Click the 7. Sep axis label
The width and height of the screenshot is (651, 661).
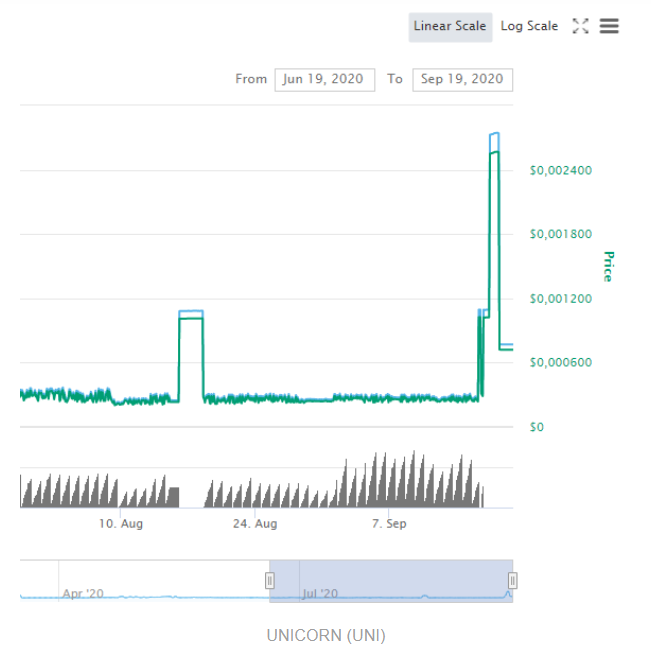pyautogui.click(x=389, y=524)
